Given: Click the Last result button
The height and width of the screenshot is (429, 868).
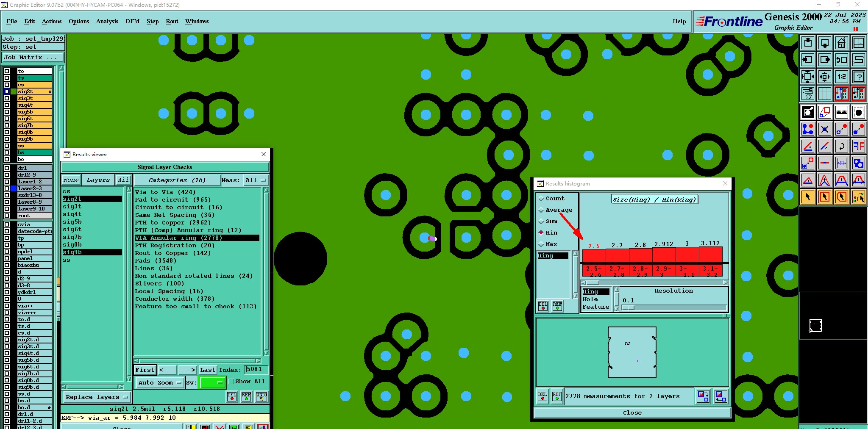Looking at the screenshot, I should [x=208, y=370].
